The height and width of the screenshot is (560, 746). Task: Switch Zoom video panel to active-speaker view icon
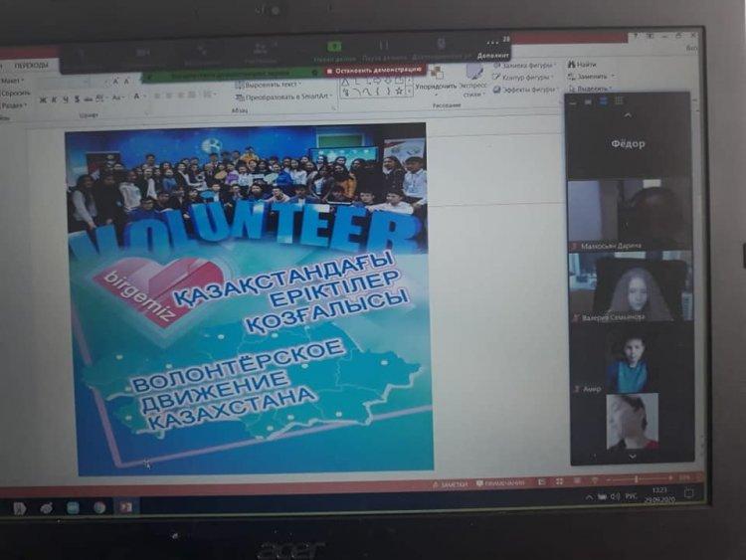[588, 101]
